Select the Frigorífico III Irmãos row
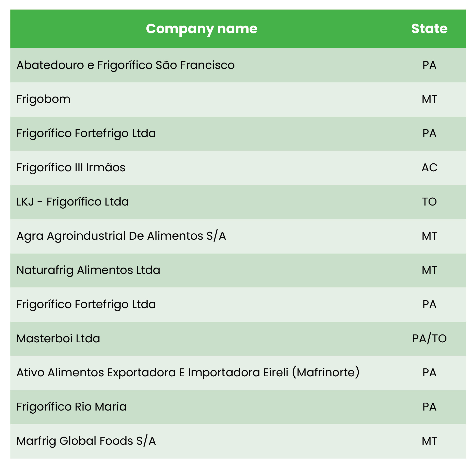The height and width of the screenshot is (469, 476). click(71, 168)
